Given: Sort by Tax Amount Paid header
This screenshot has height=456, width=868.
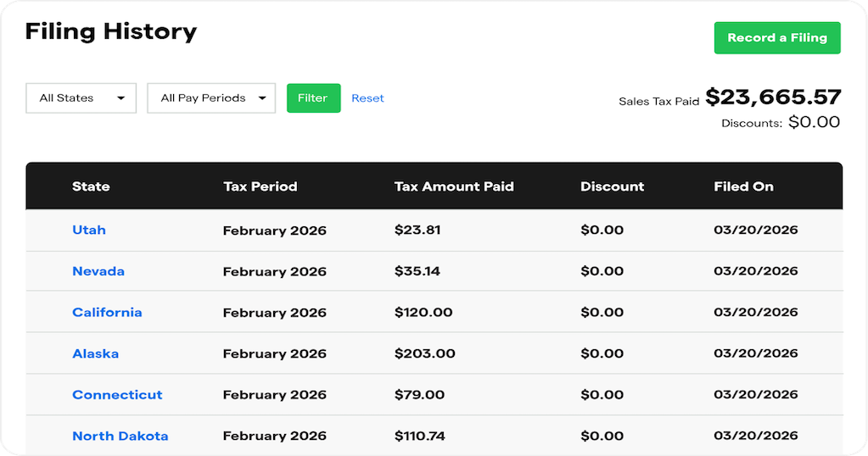Looking at the screenshot, I should [454, 186].
